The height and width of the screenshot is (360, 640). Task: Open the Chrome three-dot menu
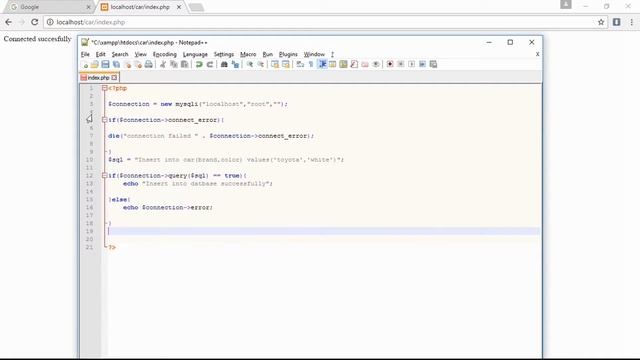pyautogui.click(x=631, y=22)
